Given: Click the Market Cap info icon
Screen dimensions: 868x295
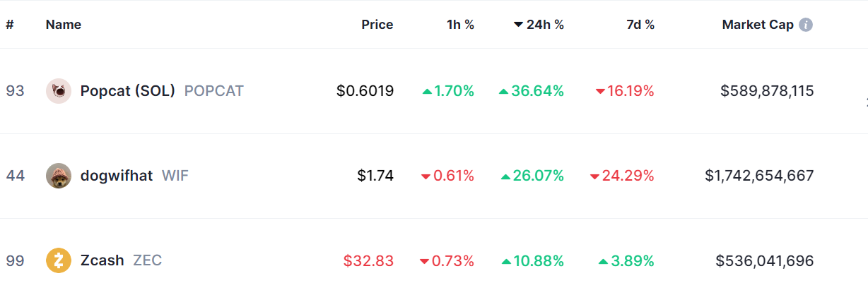Looking at the screenshot, I should [x=805, y=25].
